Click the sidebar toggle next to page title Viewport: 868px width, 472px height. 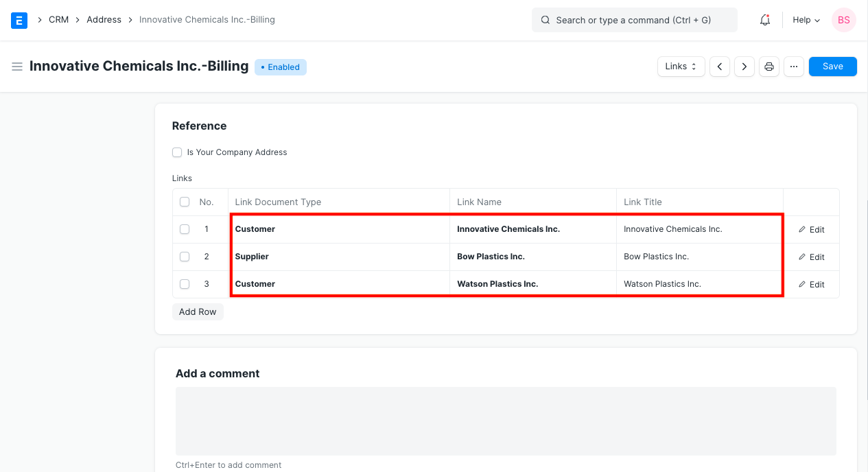(x=17, y=66)
